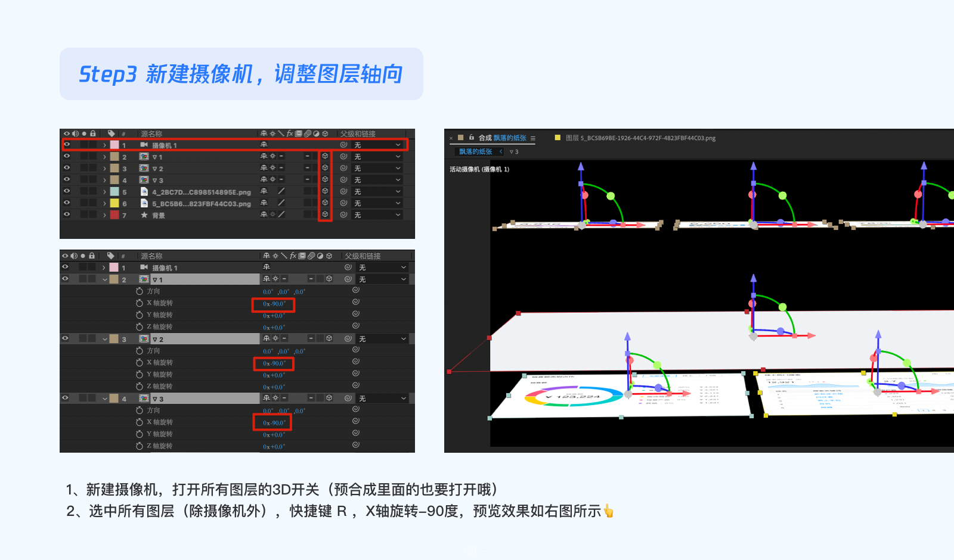
Task: Expand the 5_BC5B6...823FBF44C03.png layer properties
Action: (x=104, y=203)
